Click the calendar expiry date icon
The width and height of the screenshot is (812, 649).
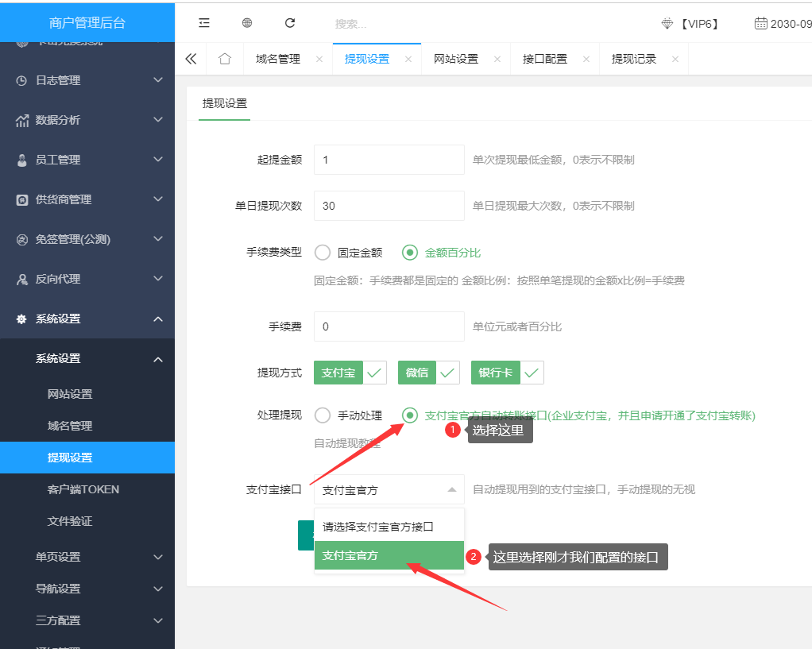pyautogui.click(x=760, y=23)
